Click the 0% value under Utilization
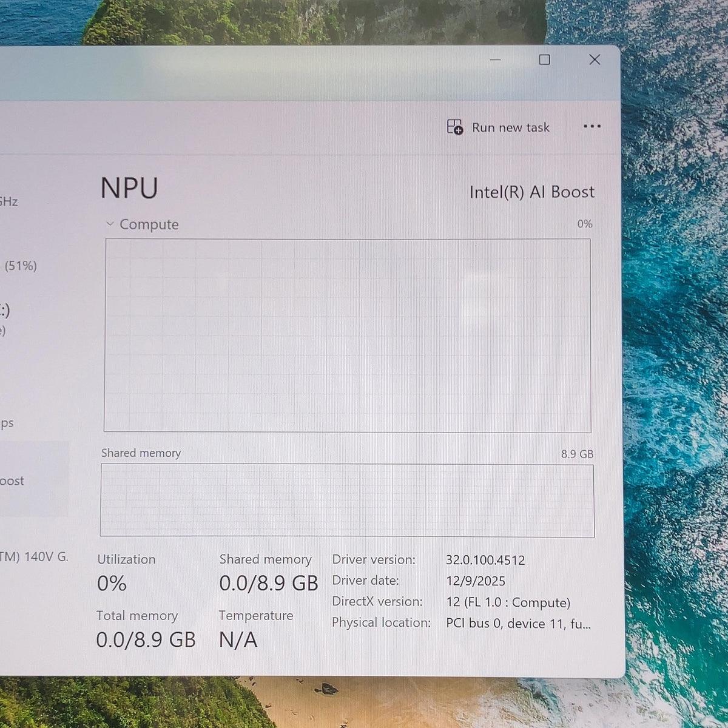This screenshot has height=728, width=728. pyautogui.click(x=112, y=584)
